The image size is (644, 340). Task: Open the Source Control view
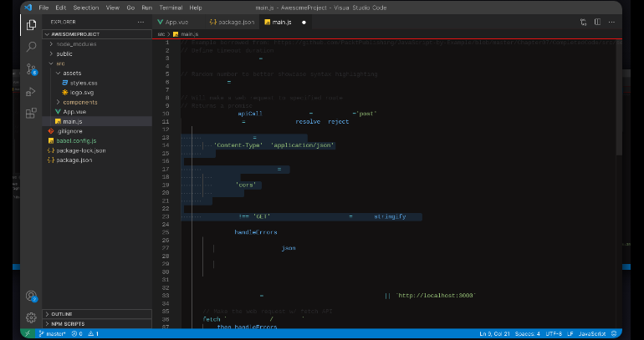click(31, 69)
